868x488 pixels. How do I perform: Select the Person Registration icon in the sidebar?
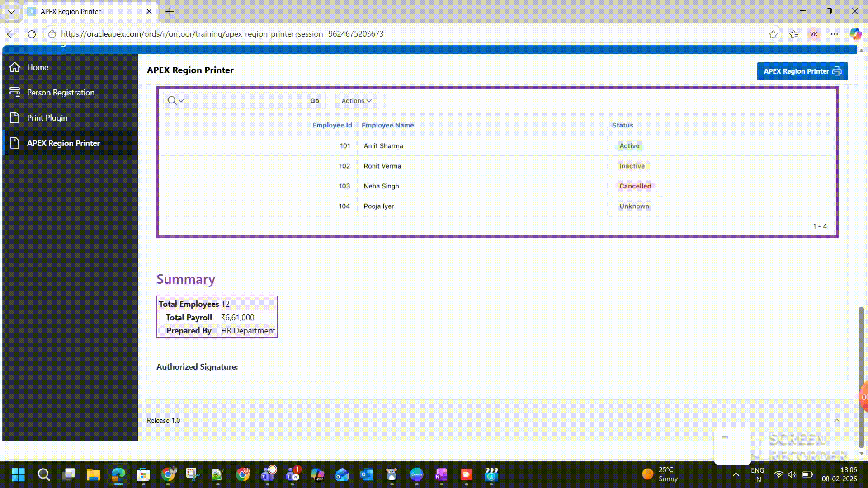[x=15, y=92]
